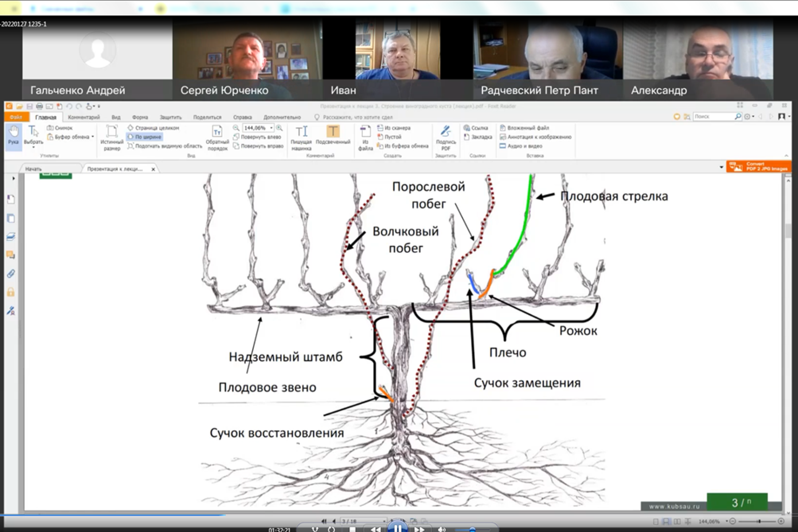
Task: Click the Open folder quick access icon
Action: tap(19, 106)
